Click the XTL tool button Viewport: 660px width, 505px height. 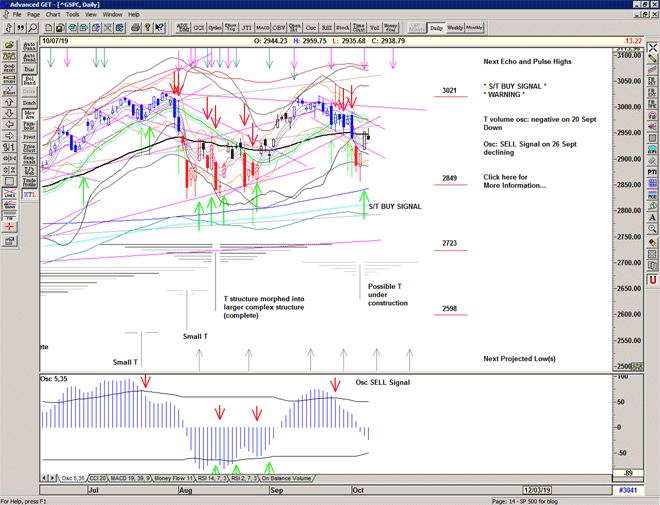pyautogui.click(x=30, y=197)
